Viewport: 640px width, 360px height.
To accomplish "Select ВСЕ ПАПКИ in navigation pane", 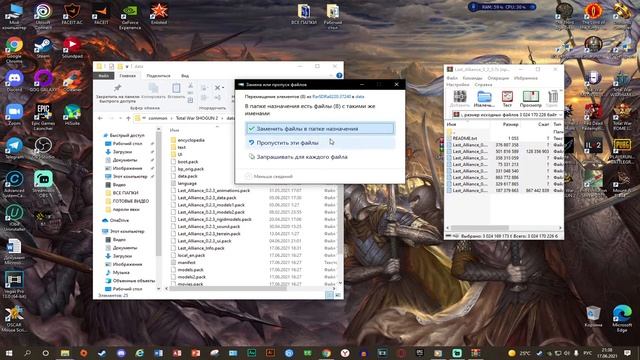I will click(125, 193).
